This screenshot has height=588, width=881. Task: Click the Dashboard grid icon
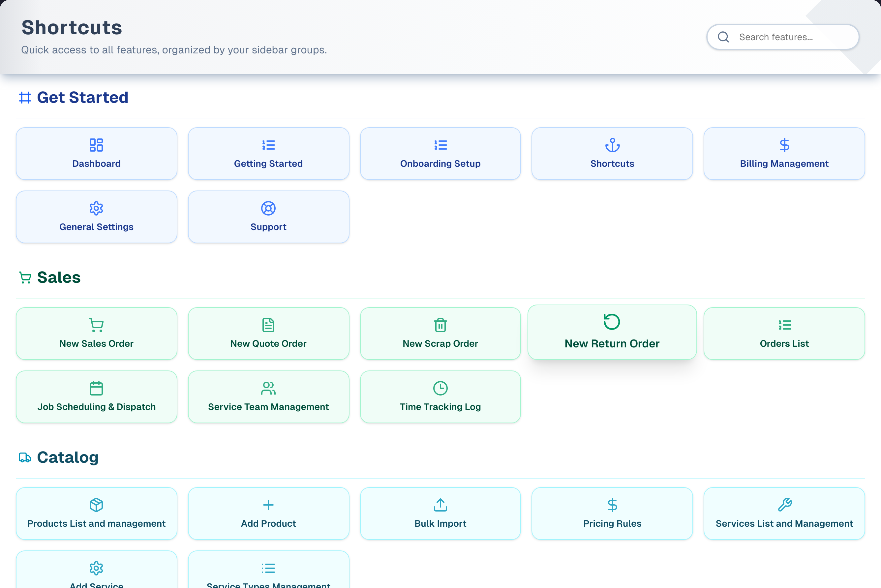[x=96, y=145]
